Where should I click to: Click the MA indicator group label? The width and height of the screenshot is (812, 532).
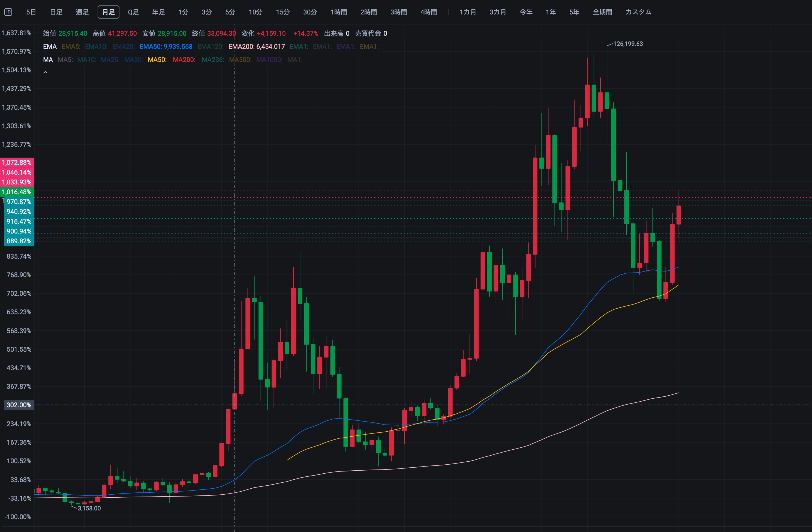coord(48,60)
